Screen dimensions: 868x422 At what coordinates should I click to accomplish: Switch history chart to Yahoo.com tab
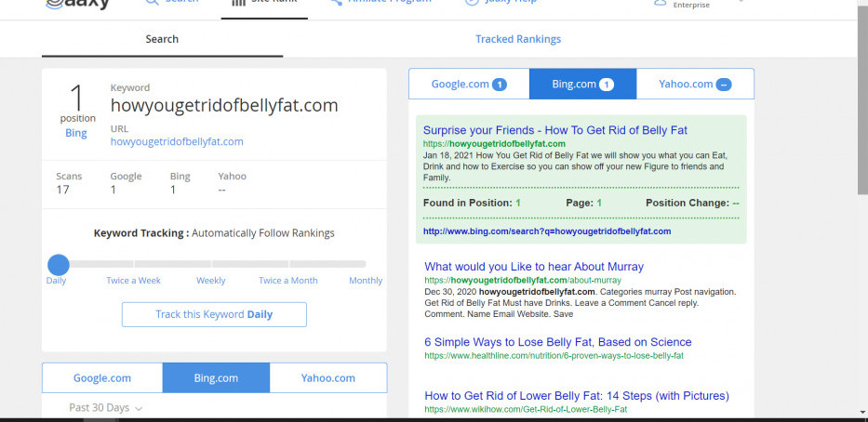[328, 378]
